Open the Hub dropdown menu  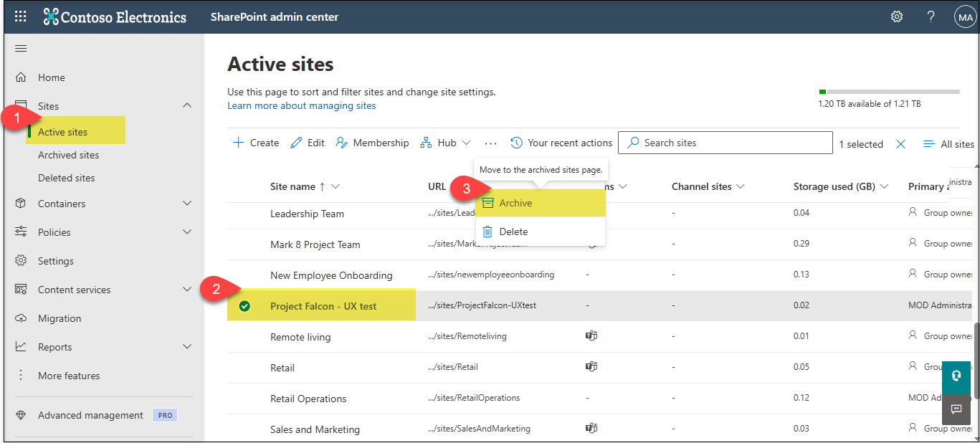point(446,143)
